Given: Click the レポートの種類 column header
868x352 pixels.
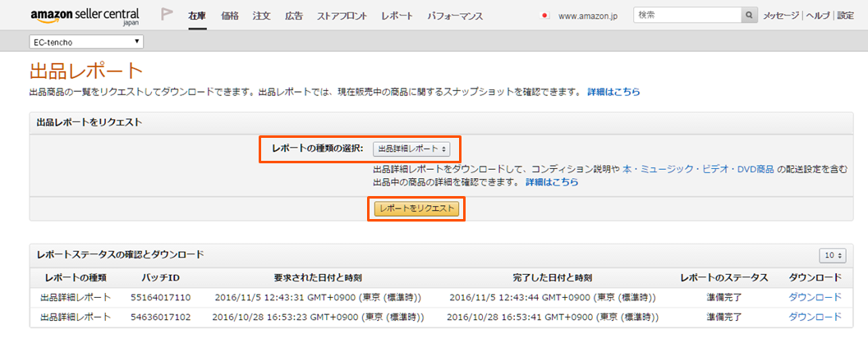Looking at the screenshot, I should coord(76,277).
